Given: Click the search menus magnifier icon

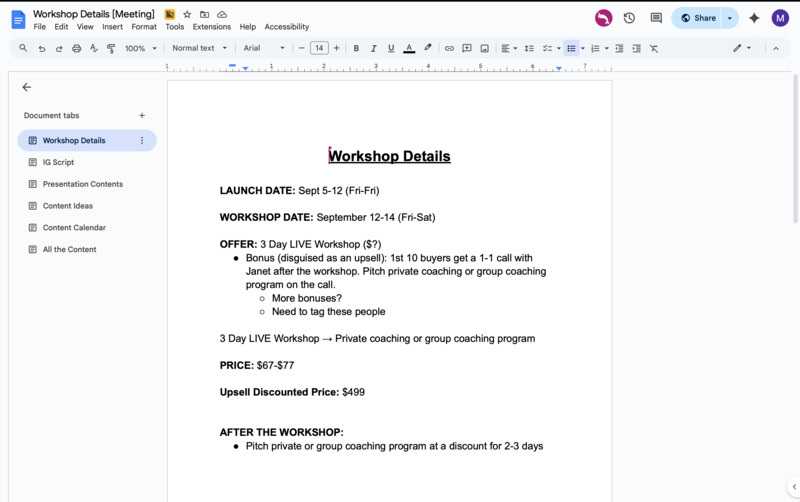Looking at the screenshot, I should (23, 48).
